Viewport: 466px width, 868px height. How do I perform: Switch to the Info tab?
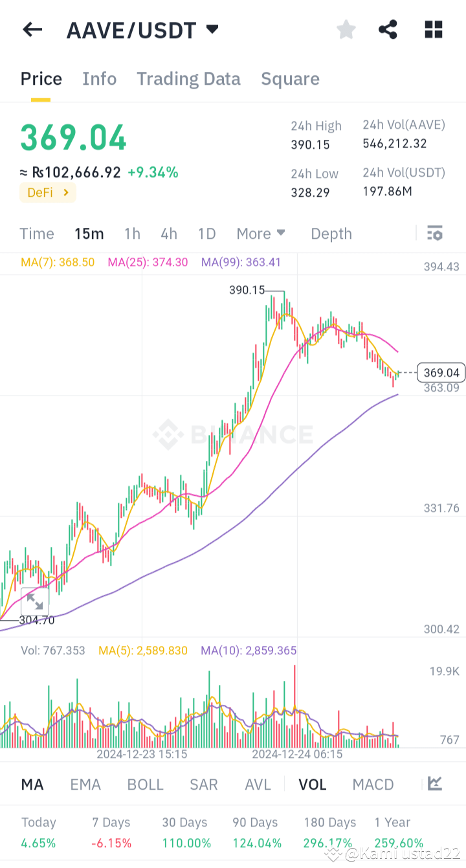pyautogui.click(x=99, y=78)
